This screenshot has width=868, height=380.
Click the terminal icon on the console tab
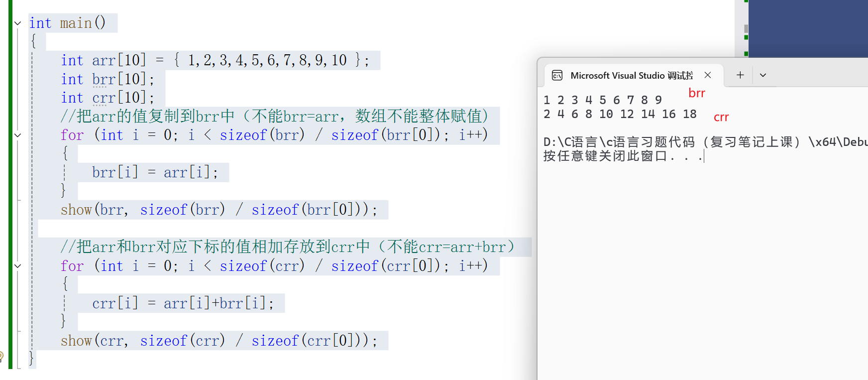click(x=557, y=75)
